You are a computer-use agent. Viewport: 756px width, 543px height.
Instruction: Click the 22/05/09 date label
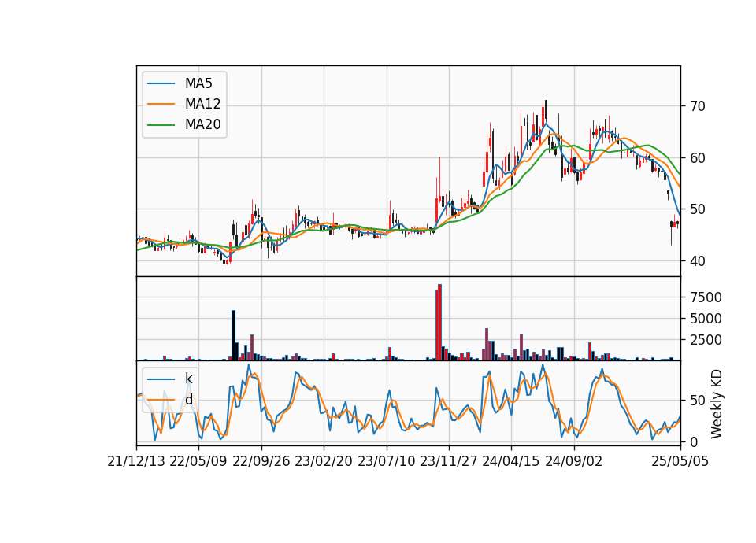(198, 462)
